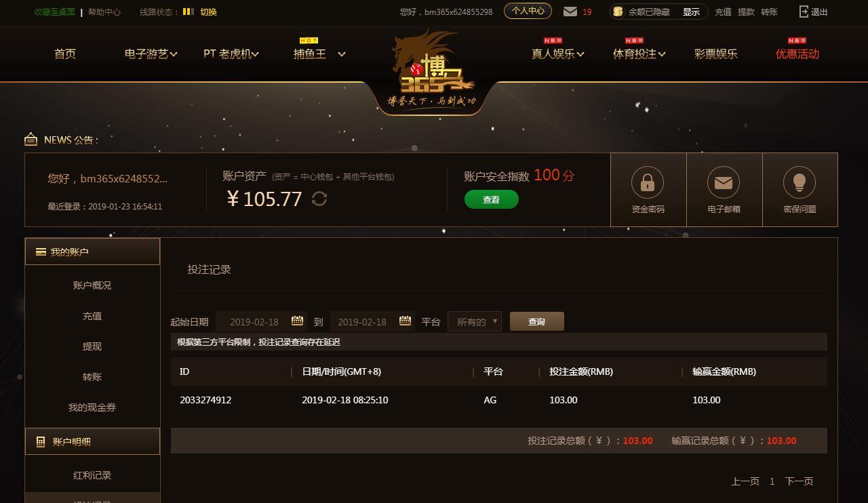Open 所有的 platform dropdown
The image size is (868, 503).
[x=475, y=321]
